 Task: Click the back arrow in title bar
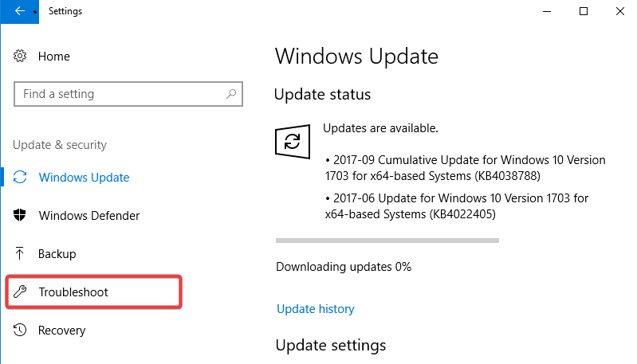click(x=19, y=11)
